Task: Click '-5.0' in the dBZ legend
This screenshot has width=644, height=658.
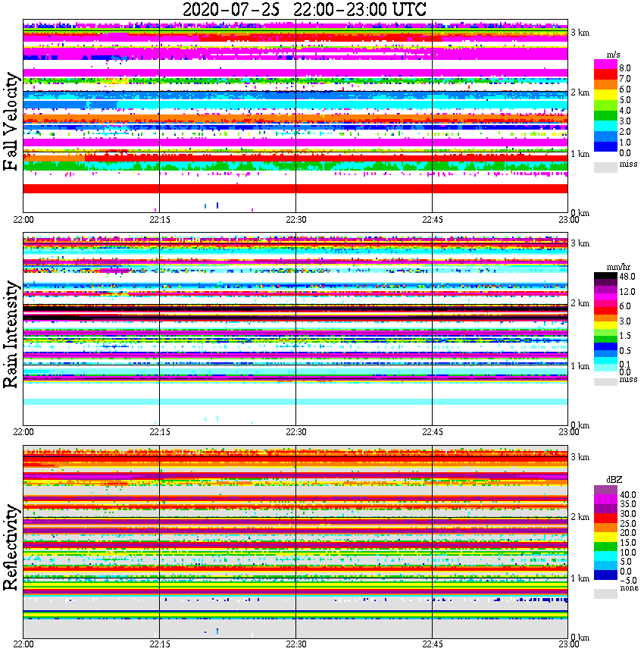Action: click(628, 581)
